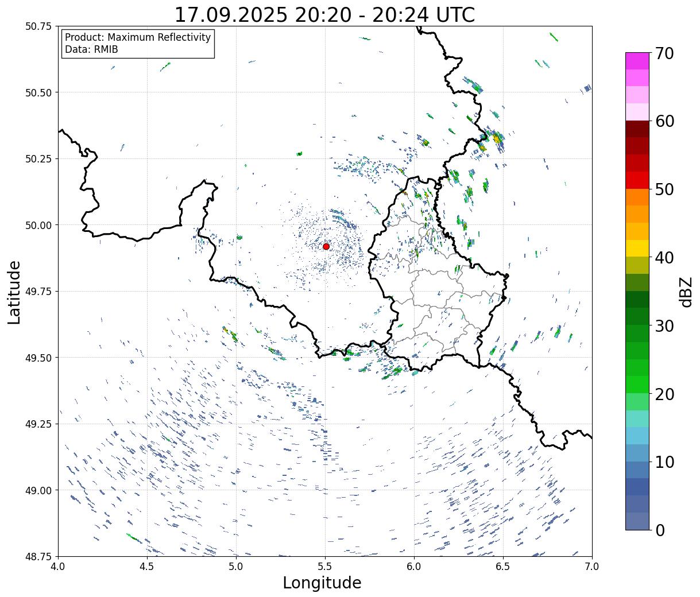Click the colorbar tick label 50
700x597 pixels.
(664, 189)
